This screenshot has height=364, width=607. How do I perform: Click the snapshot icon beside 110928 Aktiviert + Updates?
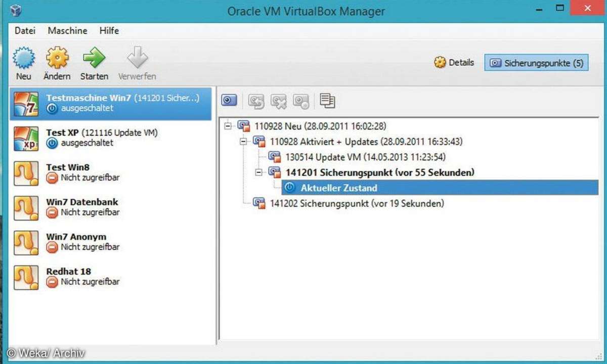pos(259,141)
